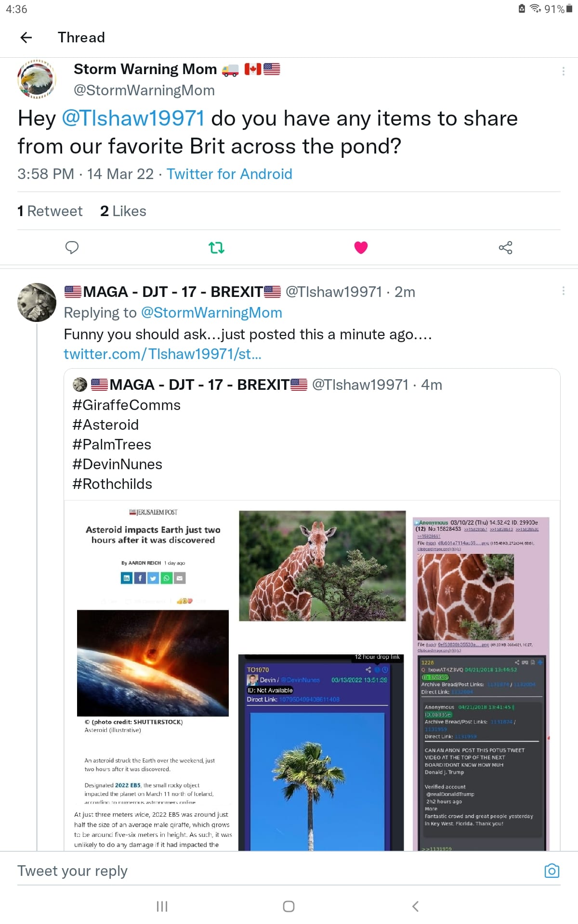This screenshot has width=578, height=924.
Task: Tap the @Tlshaw19971 mention in tweet
Action: coord(133,118)
